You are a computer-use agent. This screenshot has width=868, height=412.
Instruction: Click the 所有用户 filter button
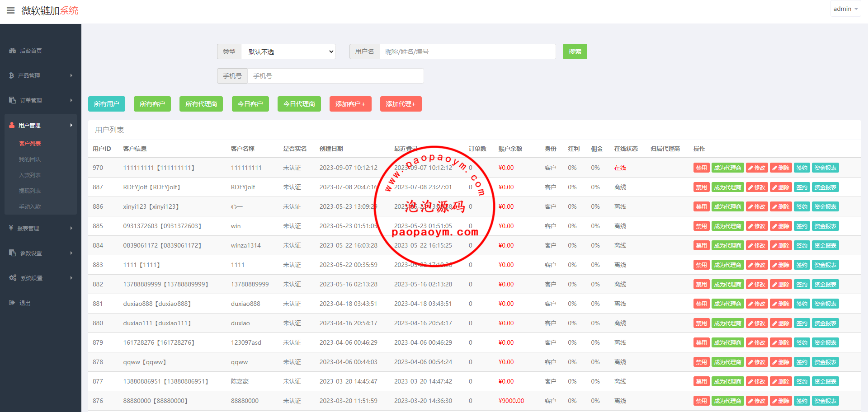point(107,104)
